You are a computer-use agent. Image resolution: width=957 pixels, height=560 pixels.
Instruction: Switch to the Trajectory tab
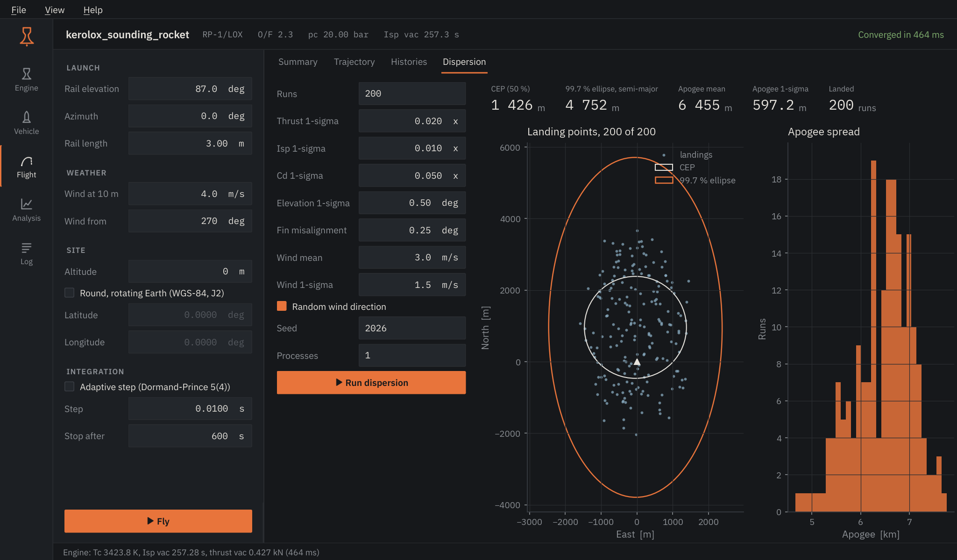pyautogui.click(x=354, y=62)
